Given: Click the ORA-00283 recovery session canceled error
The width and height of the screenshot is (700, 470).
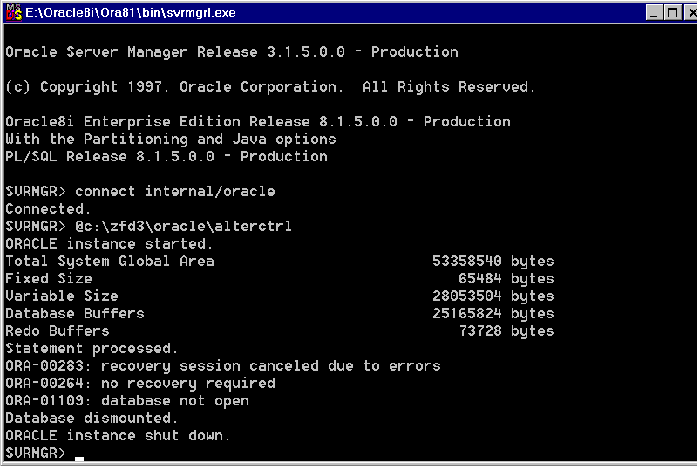Looking at the screenshot, I should pos(222,366).
